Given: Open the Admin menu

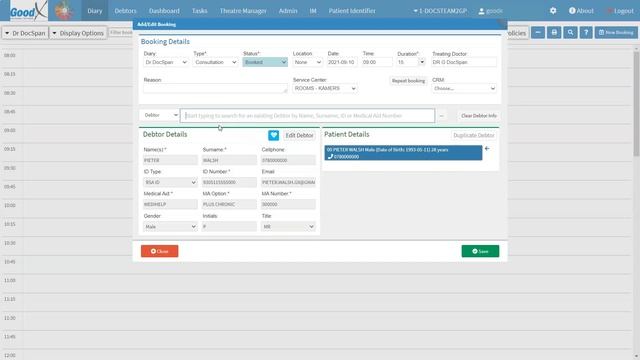Looking at the screenshot, I should (x=288, y=11).
